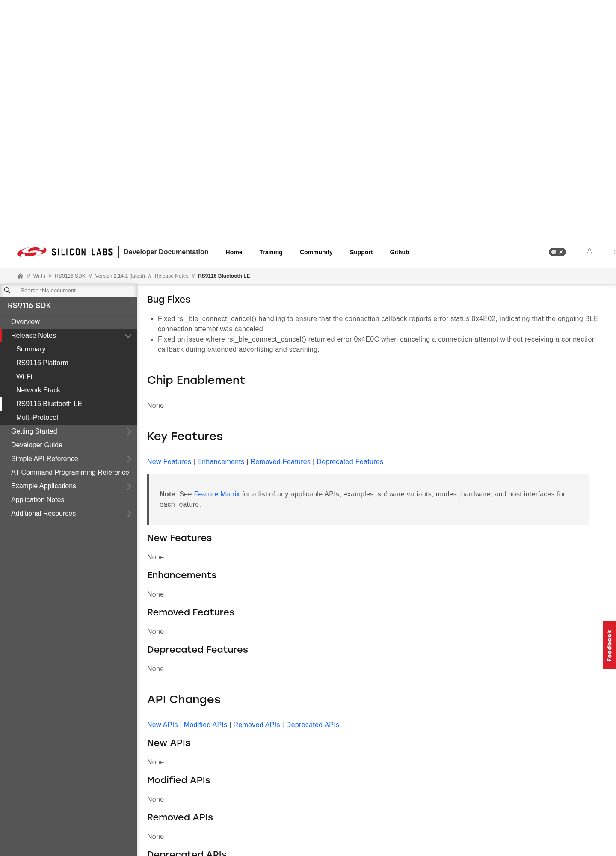Go to Release Notes breadcrumb link
The width and height of the screenshot is (616, 856).
pyautogui.click(x=172, y=276)
